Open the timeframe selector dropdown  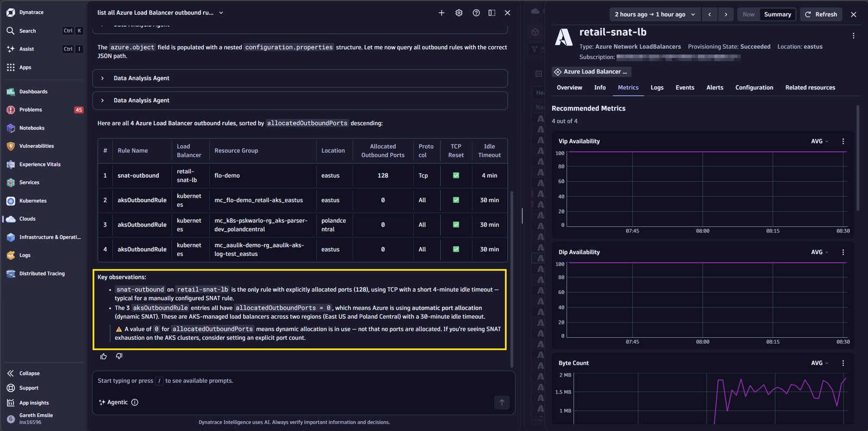(x=655, y=15)
